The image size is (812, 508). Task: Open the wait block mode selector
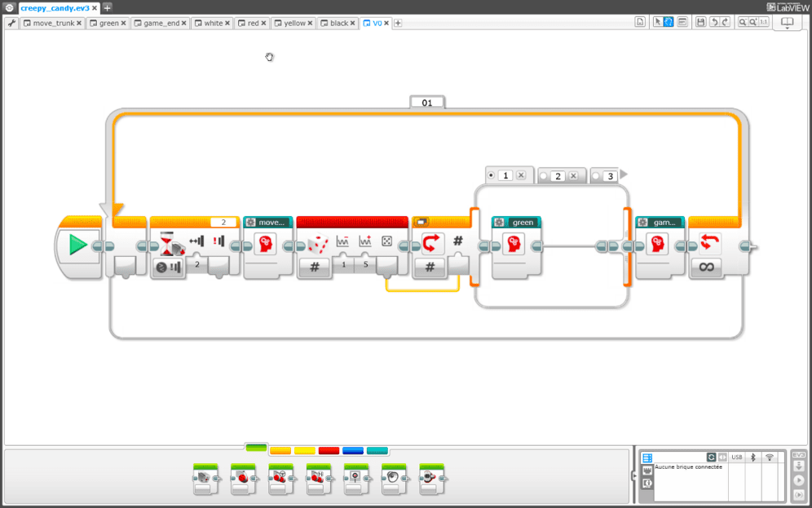point(169,266)
